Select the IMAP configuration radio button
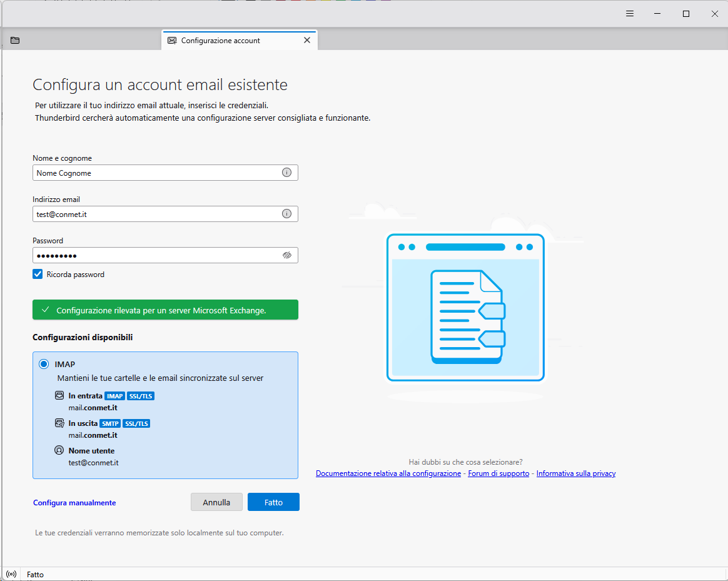This screenshot has width=728, height=581. coord(44,364)
